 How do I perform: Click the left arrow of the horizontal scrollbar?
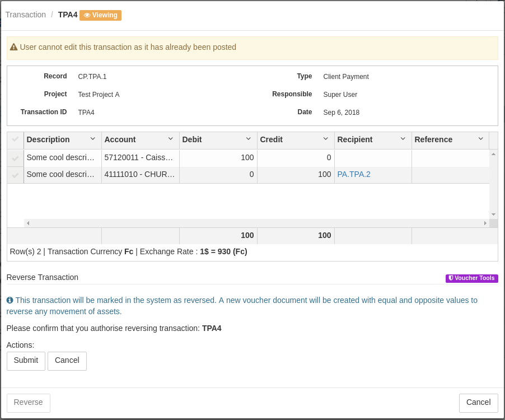pyautogui.click(x=27, y=223)
